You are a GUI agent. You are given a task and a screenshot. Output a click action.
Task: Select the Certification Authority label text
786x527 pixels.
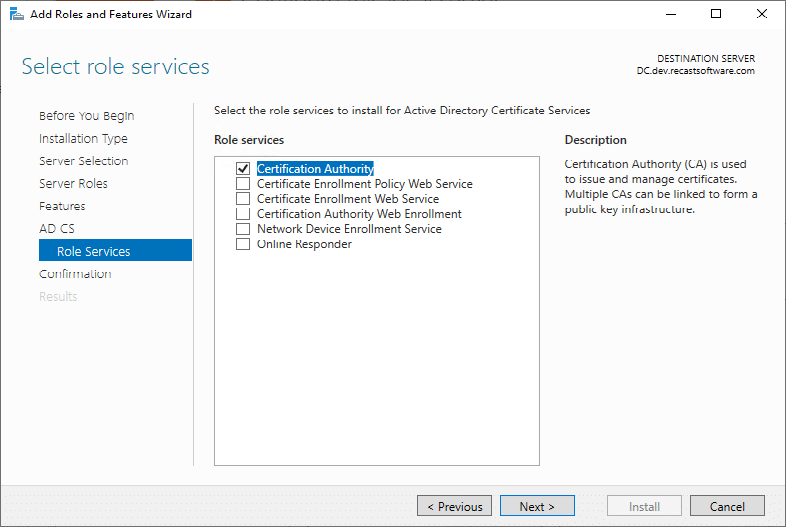click(x=315, y=169)
